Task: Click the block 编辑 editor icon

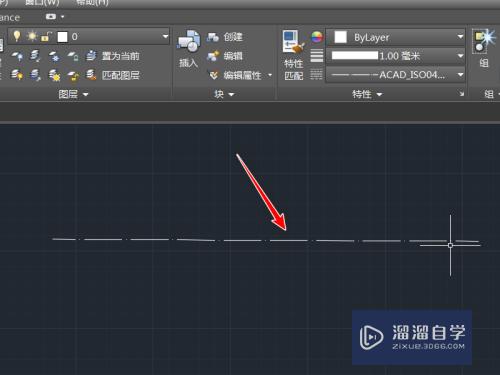Action: [212, 56]
